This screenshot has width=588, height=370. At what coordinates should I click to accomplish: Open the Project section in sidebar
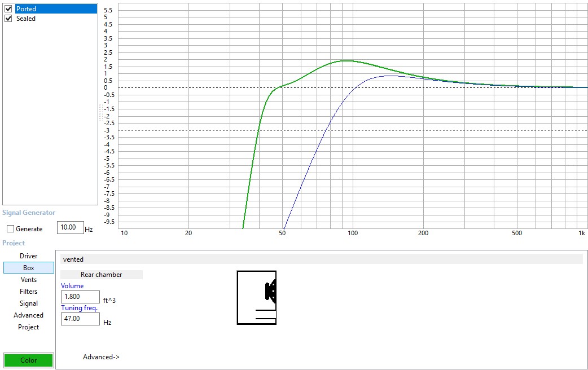click(28, 327)
